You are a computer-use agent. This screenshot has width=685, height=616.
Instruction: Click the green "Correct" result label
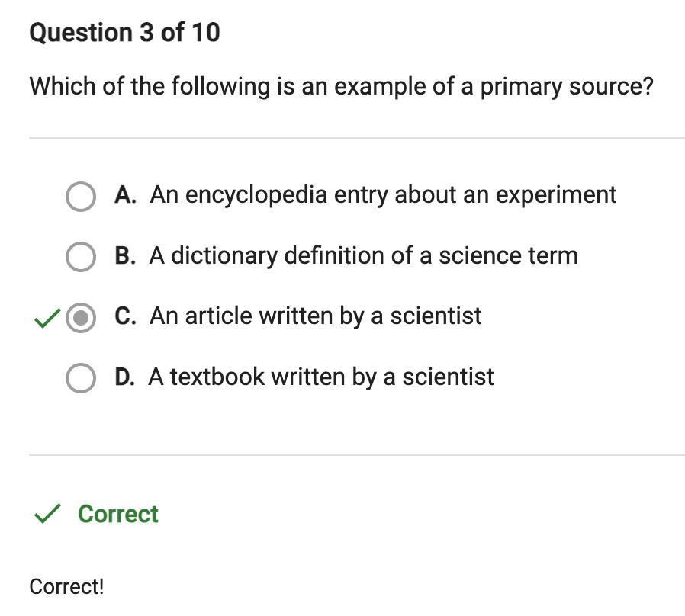[118, 515]
